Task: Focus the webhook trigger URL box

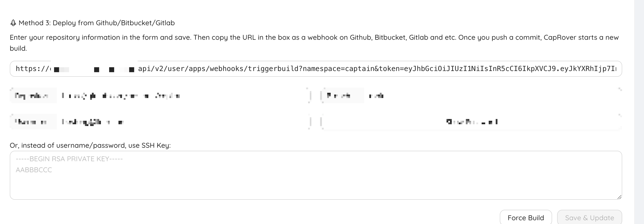Action: [315, 69]
